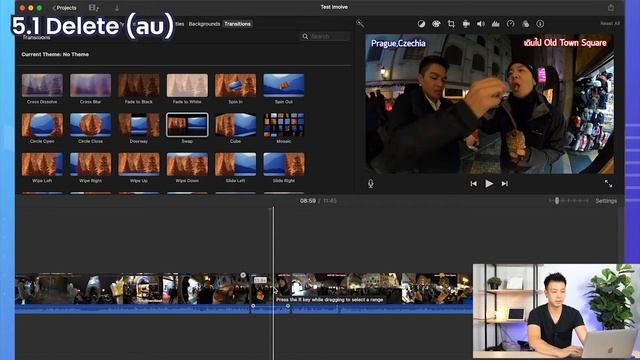The height and width of the screenshot is (360, 640).
Task: Open the color balance adjustment
Action: (421, 24)
